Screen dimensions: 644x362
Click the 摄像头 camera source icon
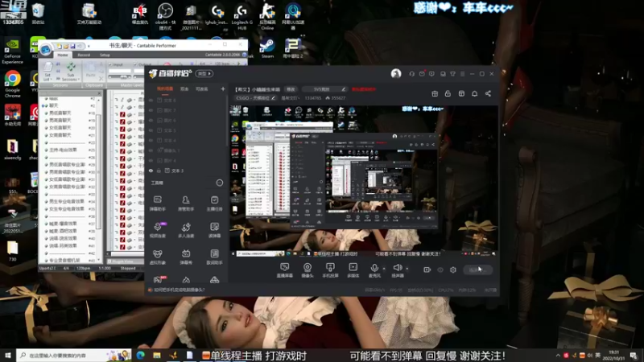[307, 268]
